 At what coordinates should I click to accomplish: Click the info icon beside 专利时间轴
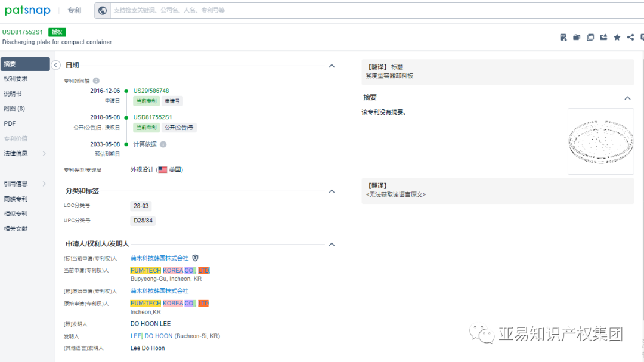tap(96, 81)
